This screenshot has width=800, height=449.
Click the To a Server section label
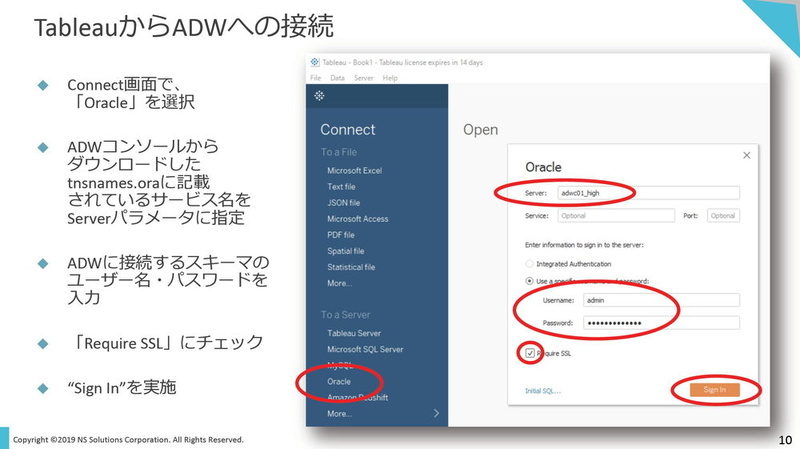point(345,315)
